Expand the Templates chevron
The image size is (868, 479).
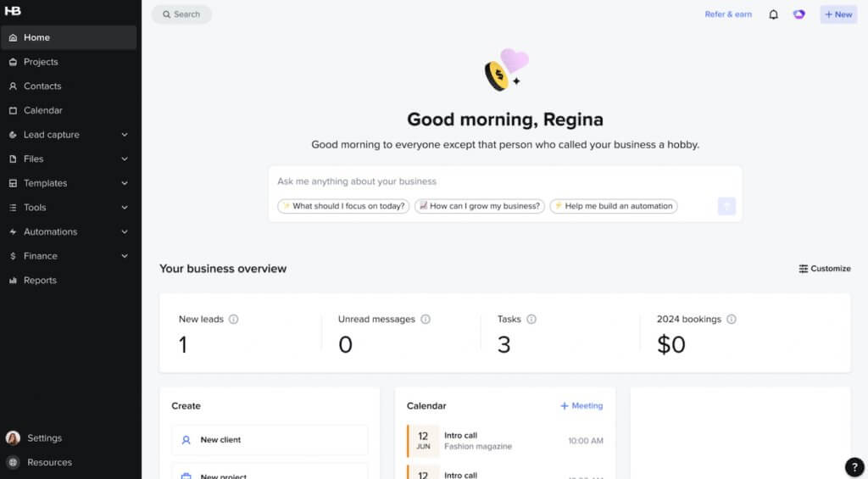[x=125, y=183]
